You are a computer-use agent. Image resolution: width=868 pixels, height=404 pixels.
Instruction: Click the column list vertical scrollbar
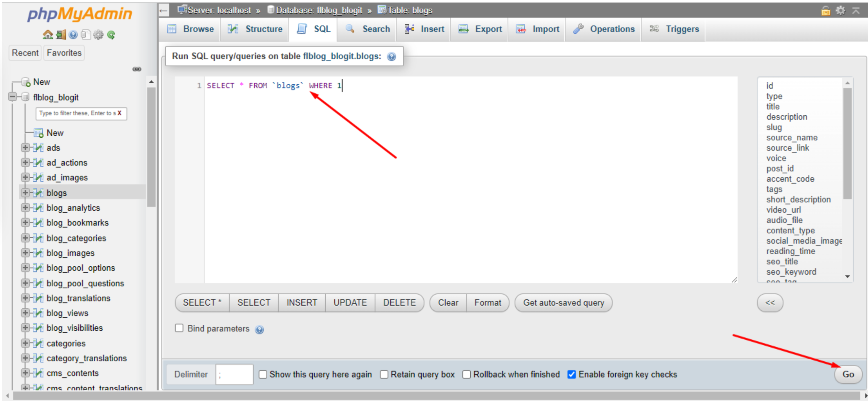click(847, 144)
